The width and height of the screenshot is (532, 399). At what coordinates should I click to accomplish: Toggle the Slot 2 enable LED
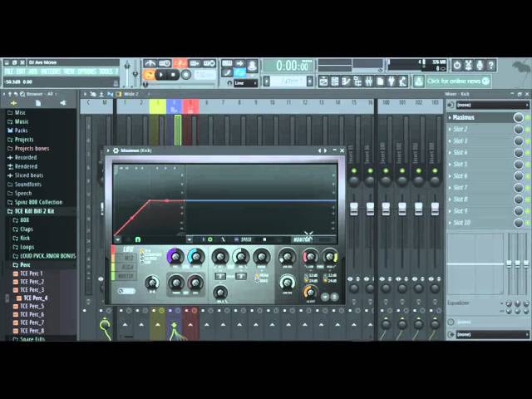pyautogui.click(x=528, y=130)
